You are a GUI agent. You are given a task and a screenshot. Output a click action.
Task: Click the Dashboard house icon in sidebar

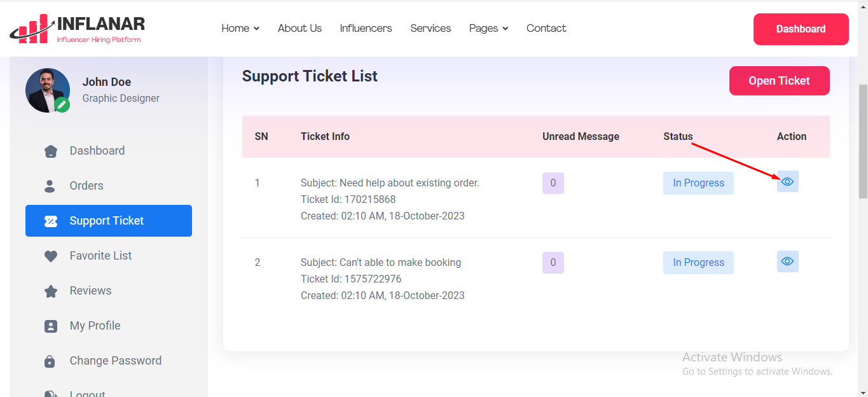51,151
